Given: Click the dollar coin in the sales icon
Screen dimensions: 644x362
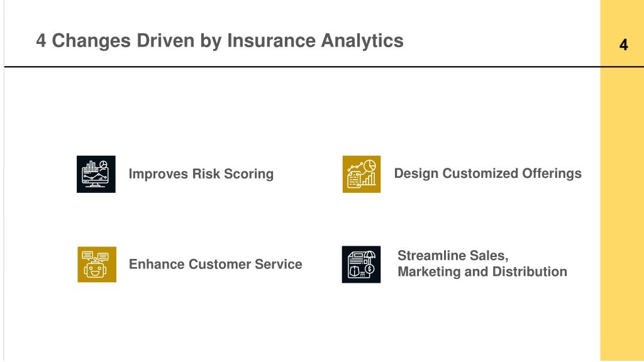Looking at the screenshot, I should tap(370, 269).
